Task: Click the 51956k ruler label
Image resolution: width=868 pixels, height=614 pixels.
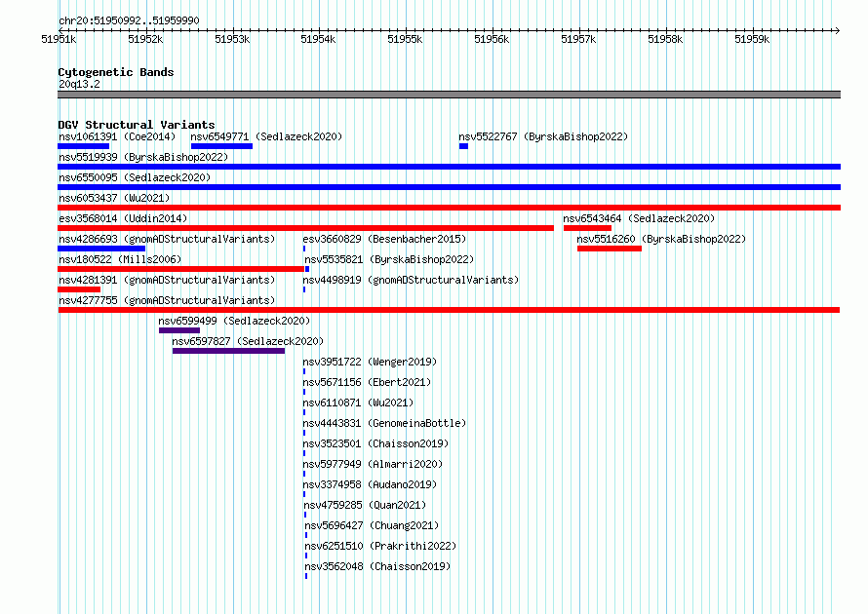Action: point(493,39)
